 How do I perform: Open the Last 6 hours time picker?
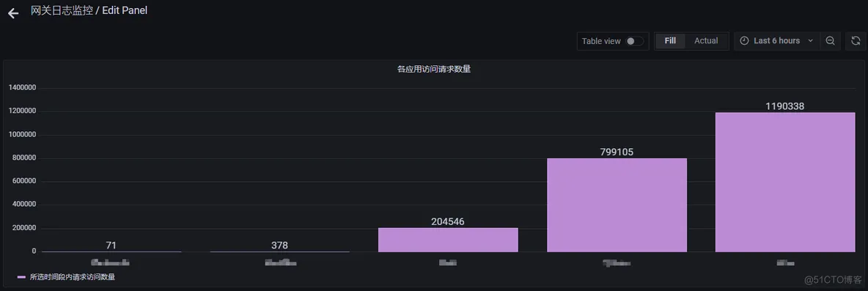point(776,41)
